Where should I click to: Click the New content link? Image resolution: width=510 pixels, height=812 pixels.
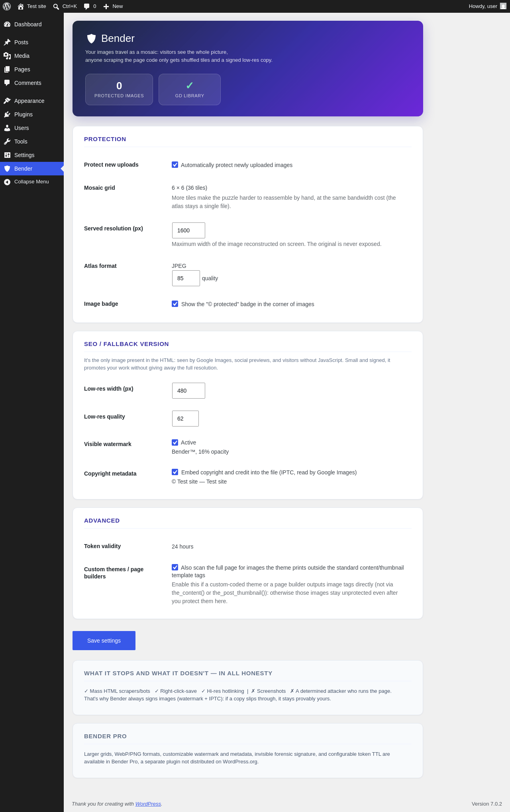point(113,6)
